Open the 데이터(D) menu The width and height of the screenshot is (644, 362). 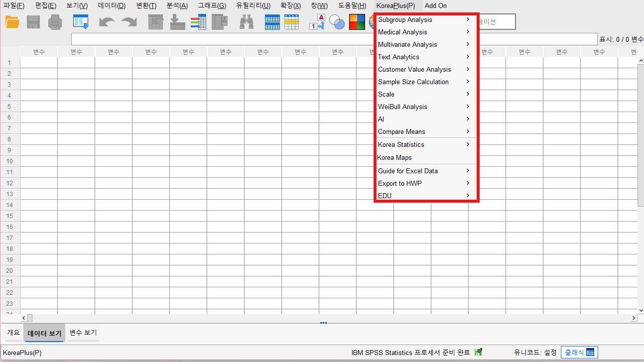click(x=112, y=5)
